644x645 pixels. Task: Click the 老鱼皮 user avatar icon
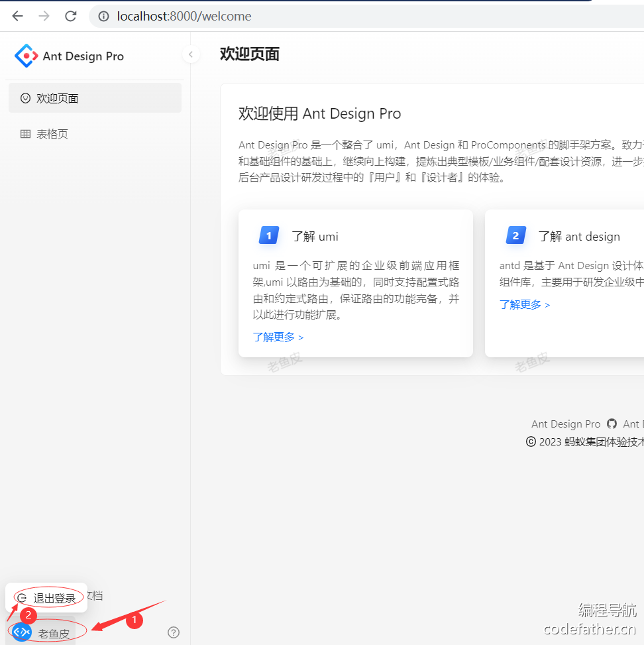[x=22, y=632]
